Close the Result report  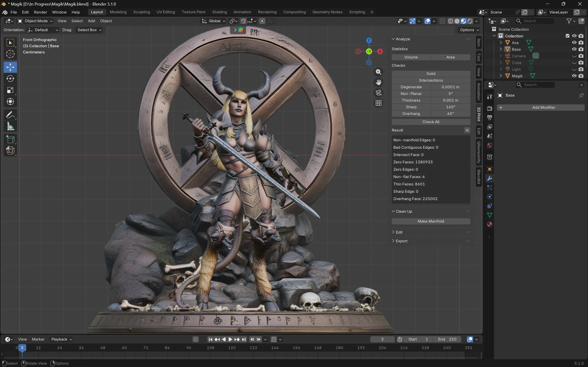tap(467, 130)
